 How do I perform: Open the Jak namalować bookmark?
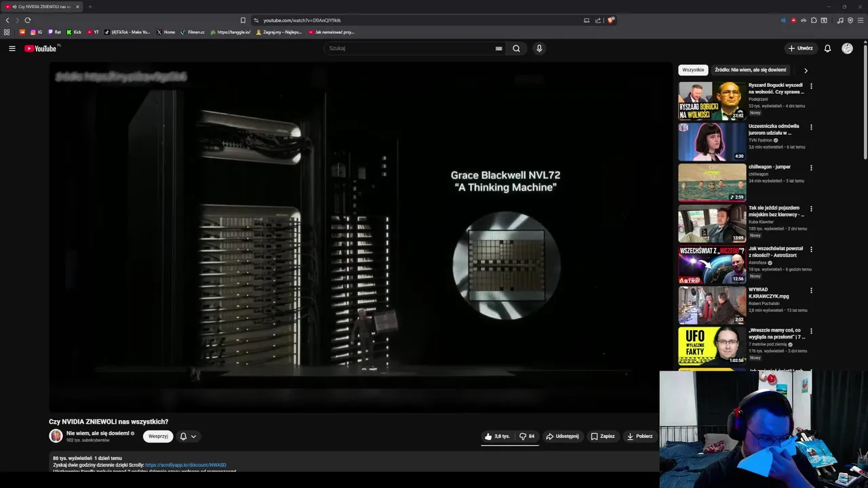332,32
